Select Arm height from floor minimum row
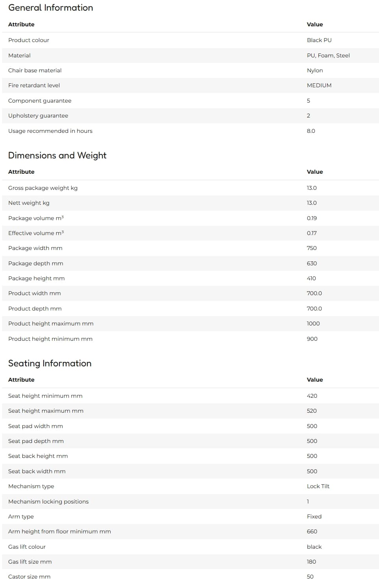Viewport: 379px width, 588px height. tap(190, 531)
